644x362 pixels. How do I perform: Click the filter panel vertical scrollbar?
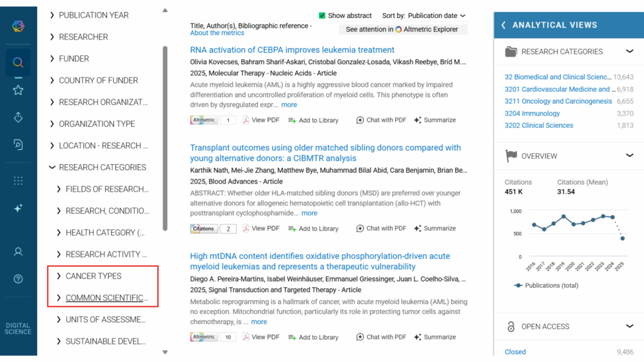pos(165,138)
